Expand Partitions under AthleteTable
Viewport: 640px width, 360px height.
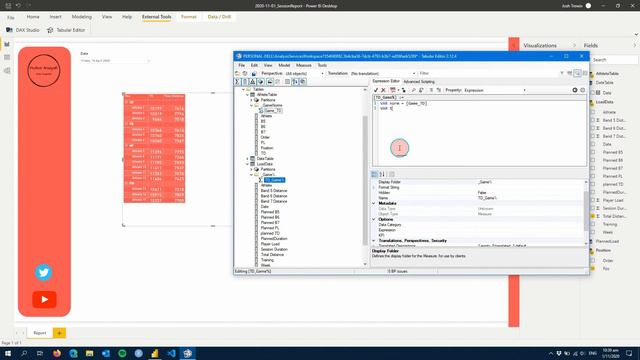(251, 100)
